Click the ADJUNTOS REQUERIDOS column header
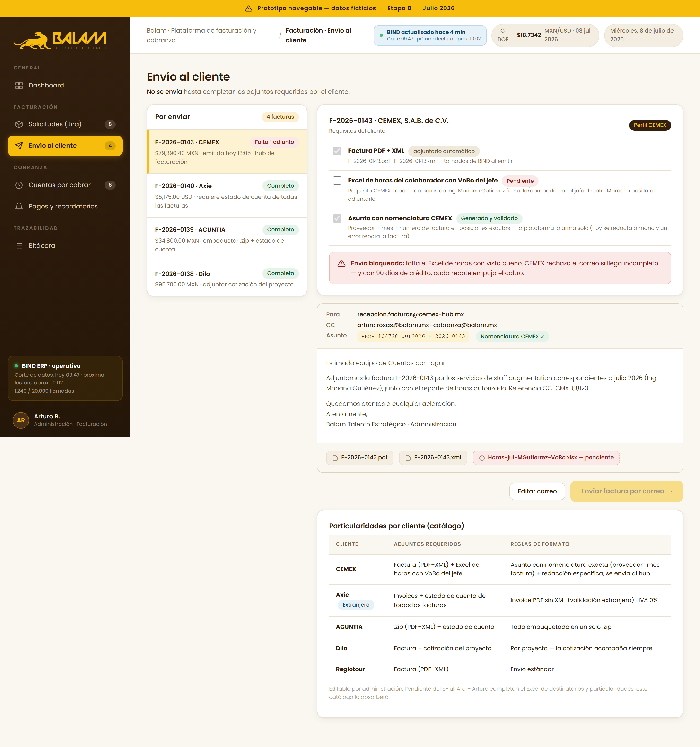The image size is (700, 747). [x=427, y=544]
